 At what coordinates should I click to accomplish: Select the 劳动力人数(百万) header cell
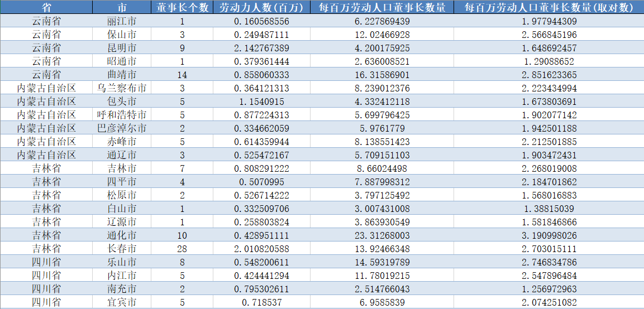[x=261, y=7]
